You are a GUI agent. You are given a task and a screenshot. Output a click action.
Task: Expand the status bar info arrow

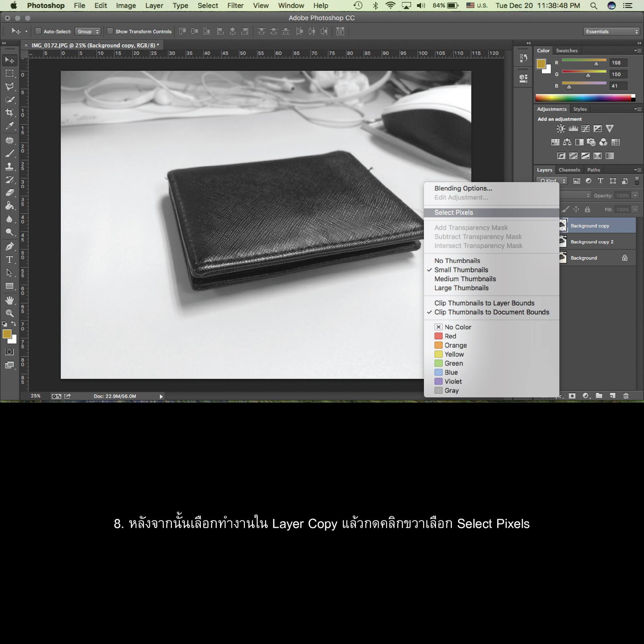point(161,396)
